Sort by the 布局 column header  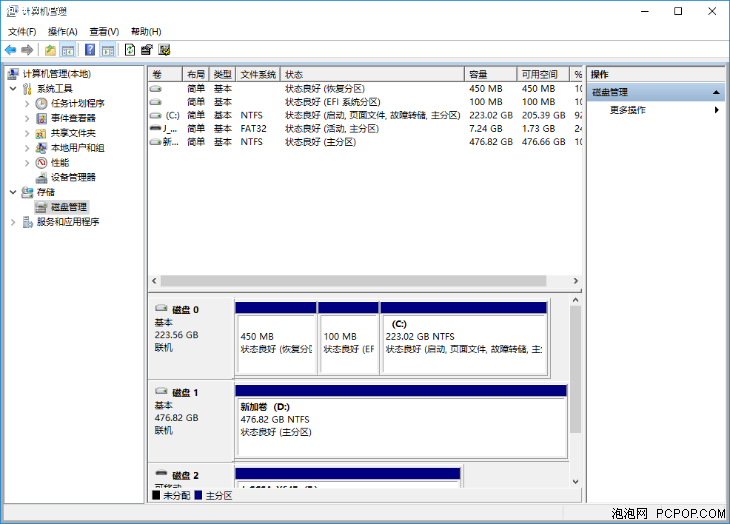196,74
